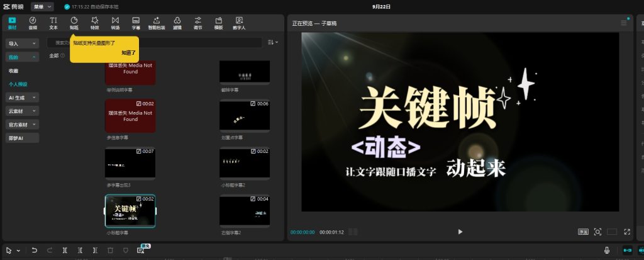
Task: Toggle the main track magnet snapping button
Action: point(627,250)
